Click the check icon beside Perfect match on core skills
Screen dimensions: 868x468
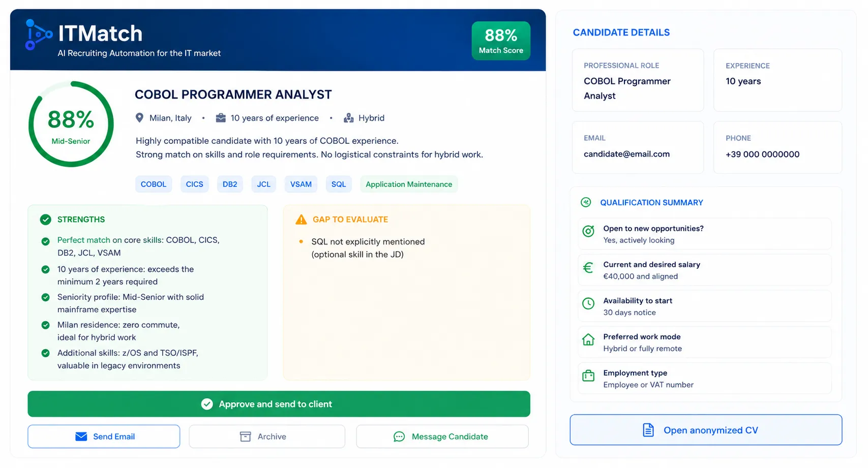(45, 241)
